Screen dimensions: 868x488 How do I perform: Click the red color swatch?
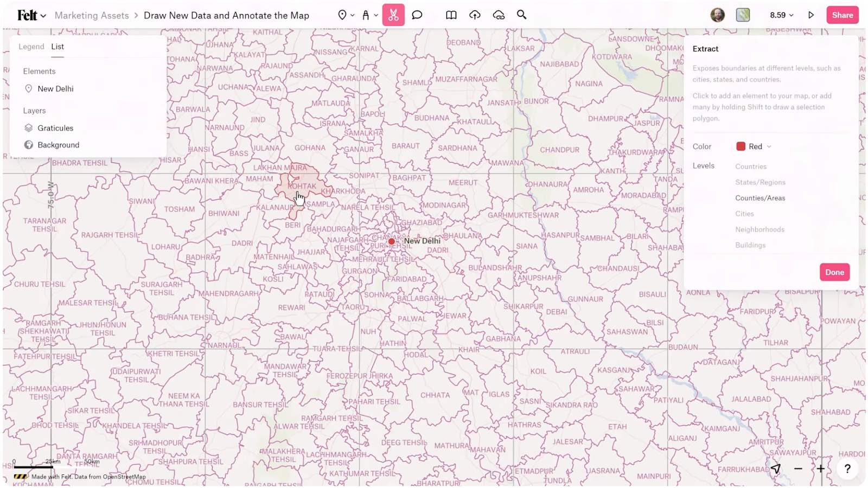pyautogui.click(x=741, y=146)
